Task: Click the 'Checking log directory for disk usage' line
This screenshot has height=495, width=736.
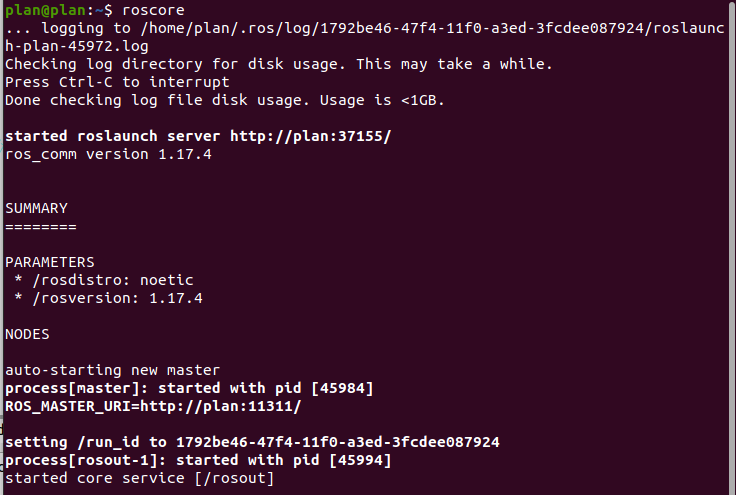Action: [279, 64]
